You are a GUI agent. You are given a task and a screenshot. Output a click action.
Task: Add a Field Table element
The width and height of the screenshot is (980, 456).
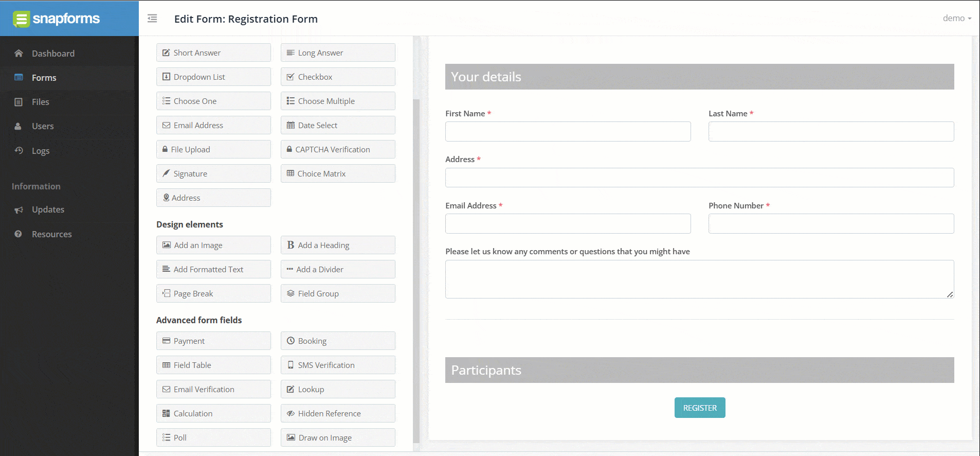213,365
